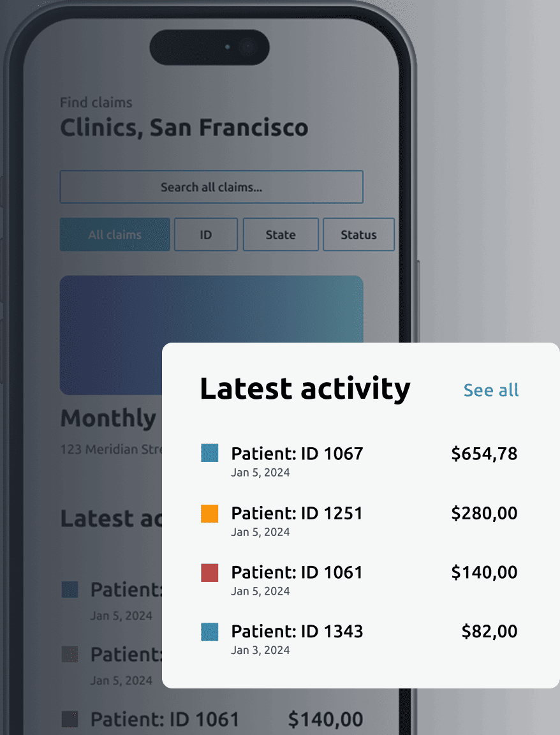Select the Status filter tab

358,235
